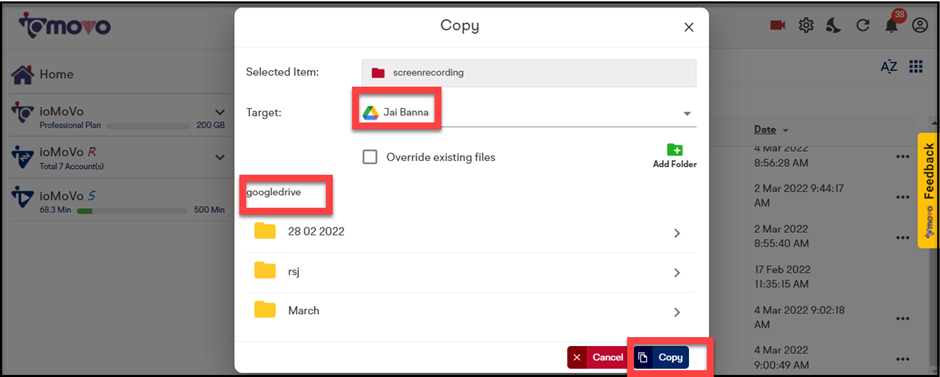The image size is (940, 377).
Task: Click the A-Z sort icon
Action: 889,67
